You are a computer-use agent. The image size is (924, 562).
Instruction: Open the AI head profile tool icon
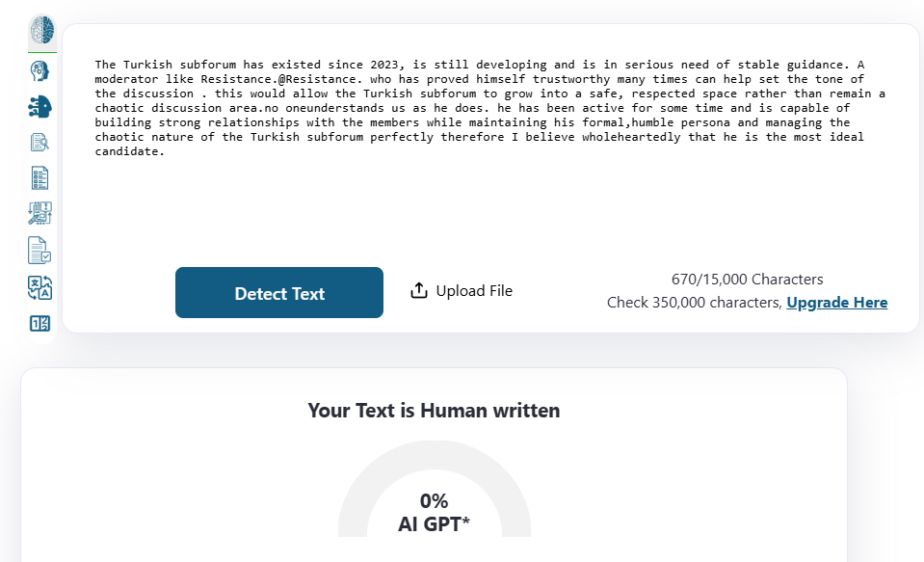pos(40,71)
